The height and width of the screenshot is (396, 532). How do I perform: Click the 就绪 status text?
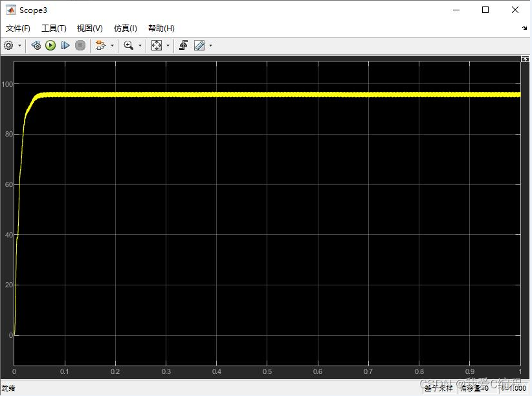click(8, 388)
